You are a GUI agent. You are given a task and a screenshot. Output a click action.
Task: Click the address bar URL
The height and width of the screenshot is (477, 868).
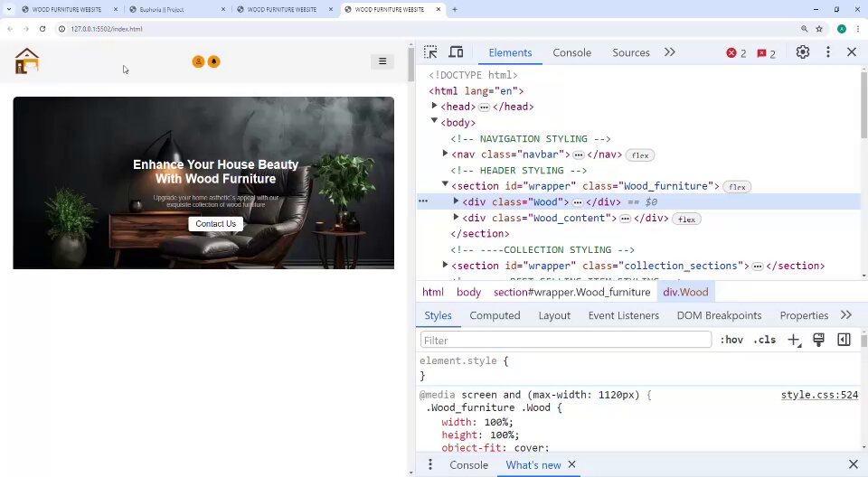point(107,29)
